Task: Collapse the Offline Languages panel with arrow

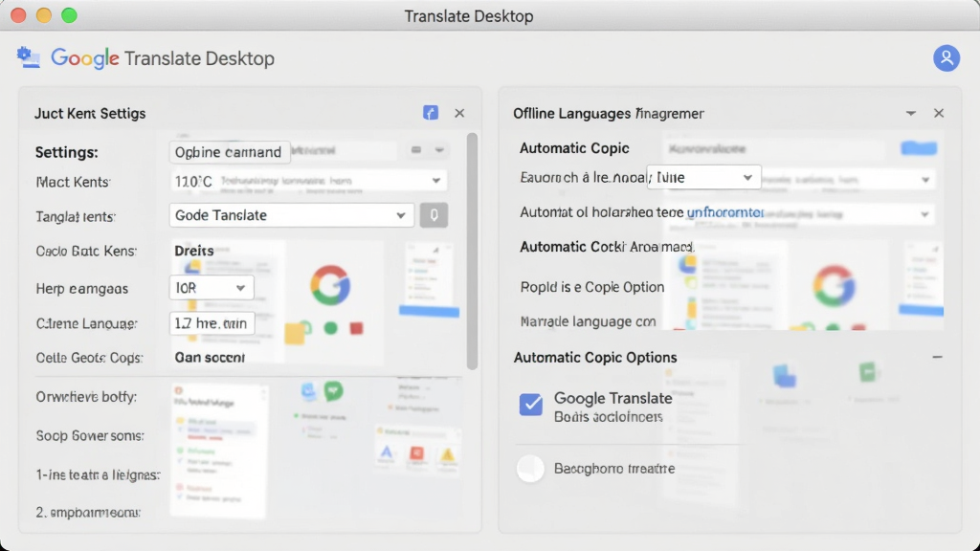Action: (911, 113)
